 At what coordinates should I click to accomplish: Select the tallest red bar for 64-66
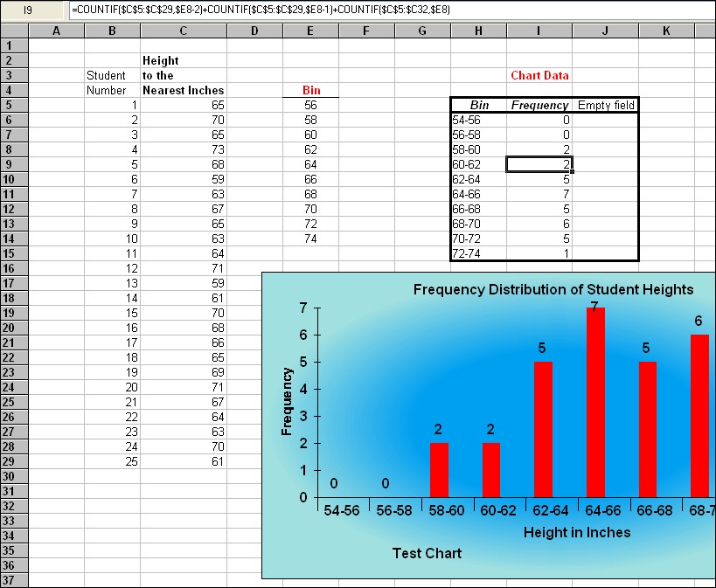pos(595,402)
